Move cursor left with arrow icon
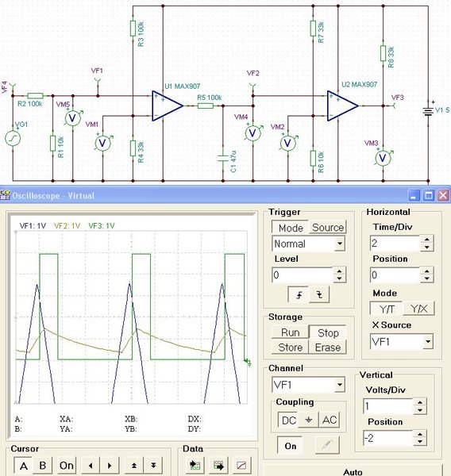451x476 pixels. click(x=91, y=465)
